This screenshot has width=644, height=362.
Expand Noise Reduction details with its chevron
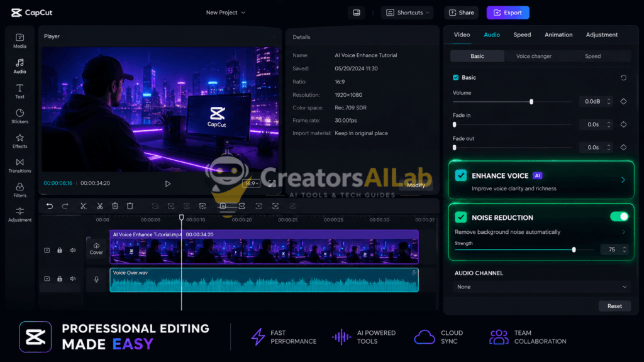point(623,232)
